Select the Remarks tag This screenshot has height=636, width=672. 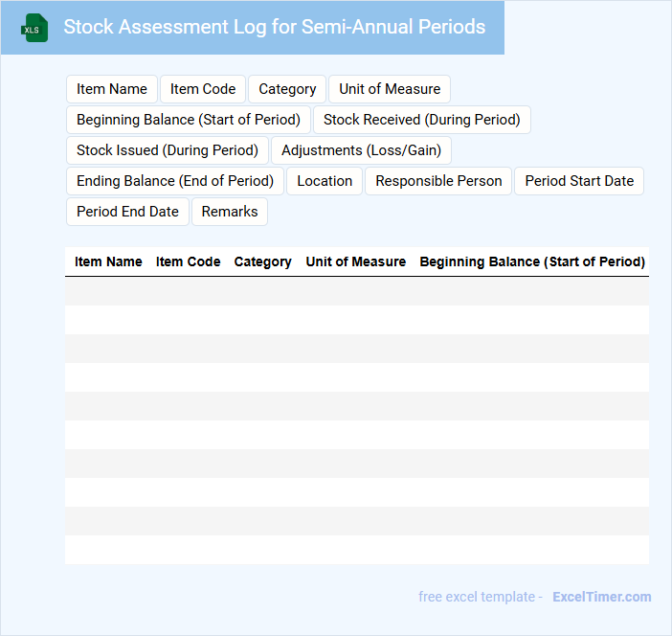point(230,212)
